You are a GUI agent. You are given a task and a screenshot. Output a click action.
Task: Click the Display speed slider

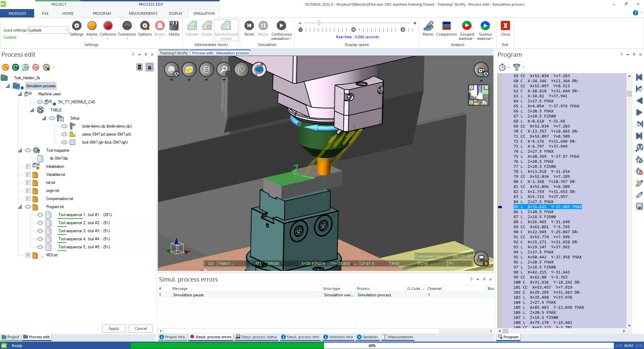point(319,23)
